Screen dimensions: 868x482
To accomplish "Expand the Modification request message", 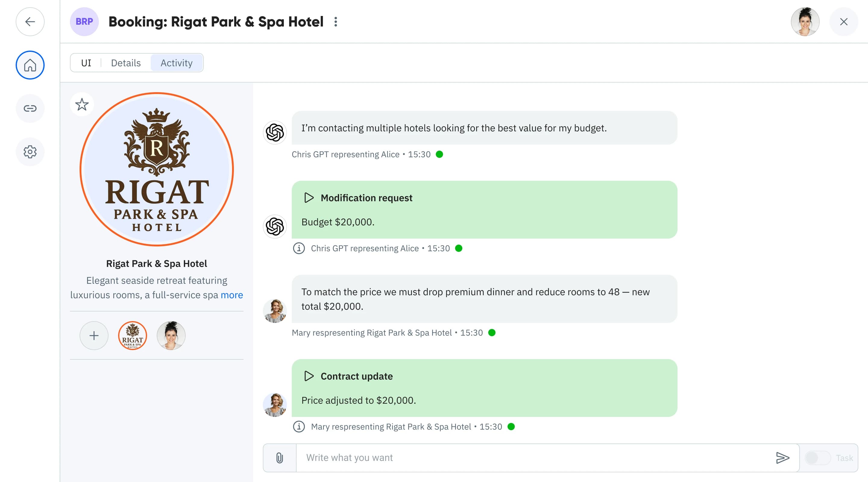I will (309, 198).
